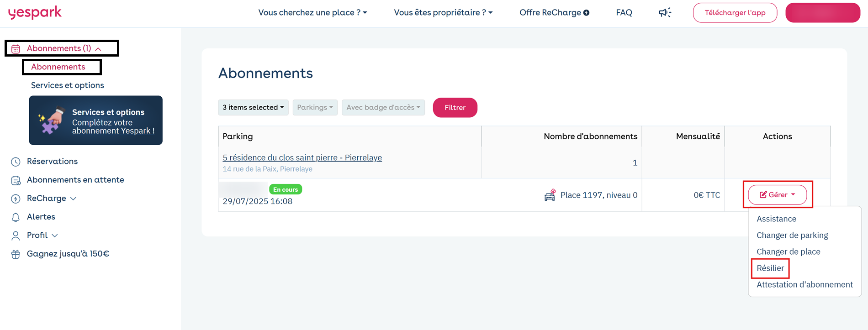868x330 pixels.
Task: Open the '3 items selected' dropdown
Action: point(253,107)
